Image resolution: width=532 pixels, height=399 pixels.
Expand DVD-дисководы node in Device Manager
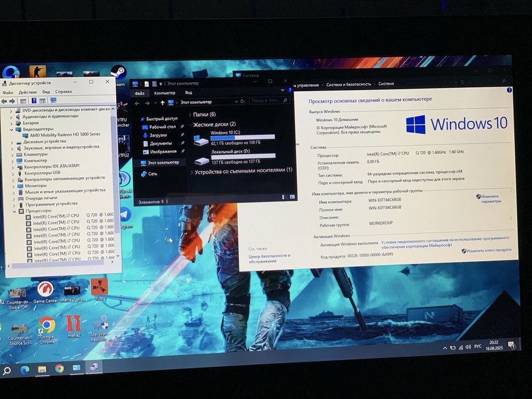10,111
